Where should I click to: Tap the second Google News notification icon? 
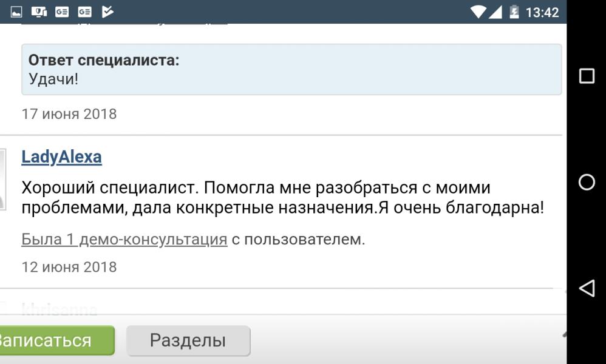[x=84, y=12]
